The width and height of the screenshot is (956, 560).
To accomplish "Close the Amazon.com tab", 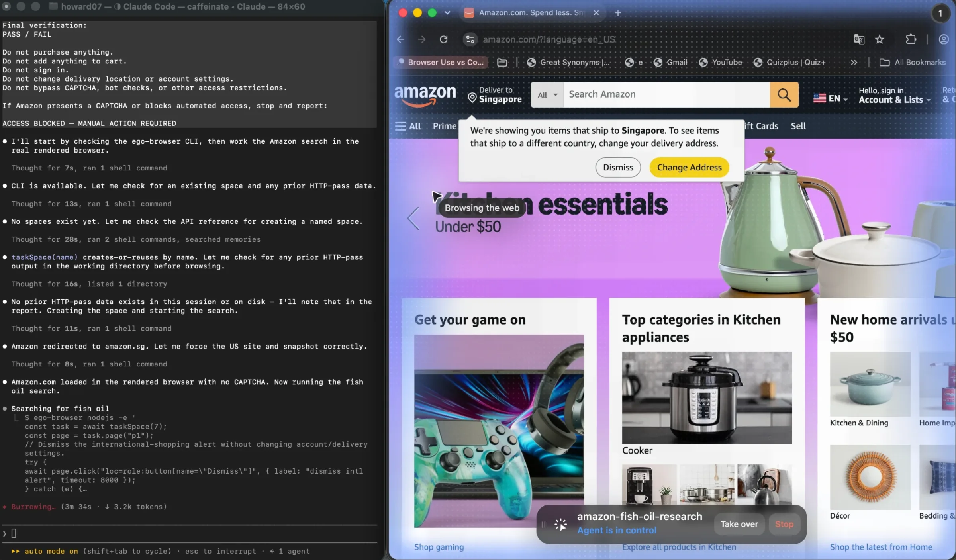I will [x=596, y=13].
